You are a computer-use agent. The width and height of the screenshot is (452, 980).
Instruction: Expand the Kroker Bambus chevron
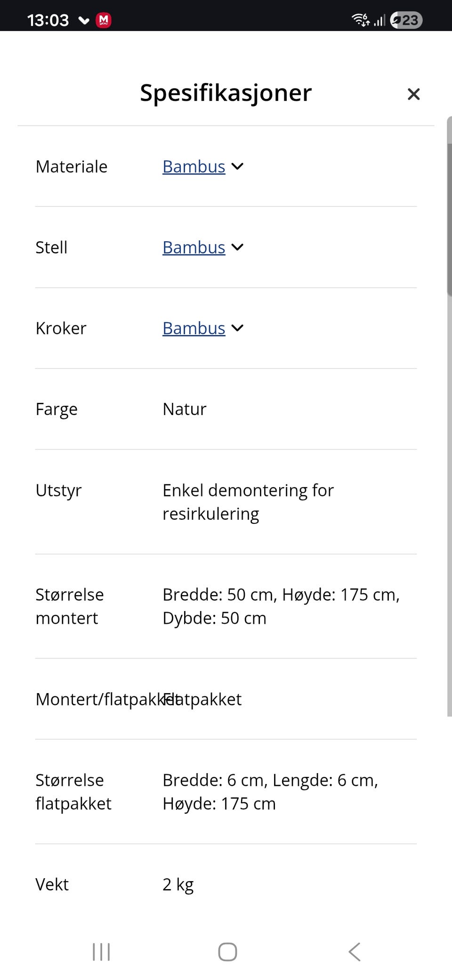pyautogui.click(x=238, y=328)
